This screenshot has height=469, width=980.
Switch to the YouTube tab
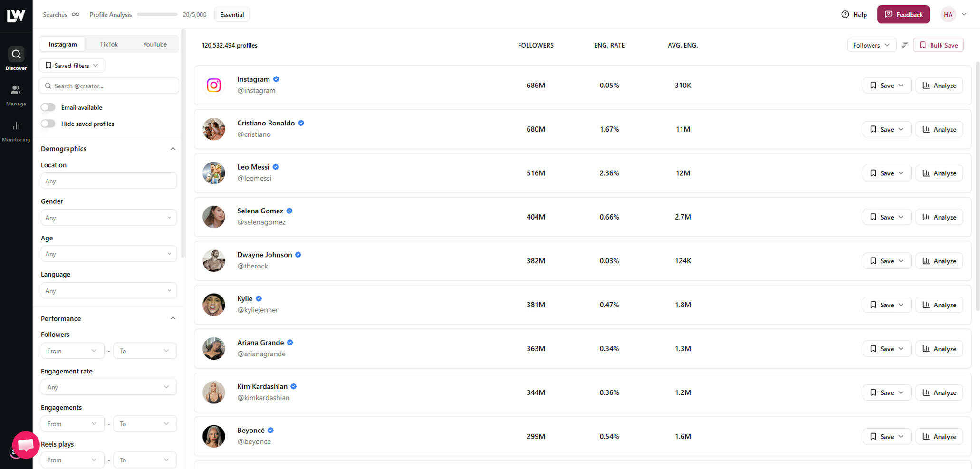click(155, 44)
